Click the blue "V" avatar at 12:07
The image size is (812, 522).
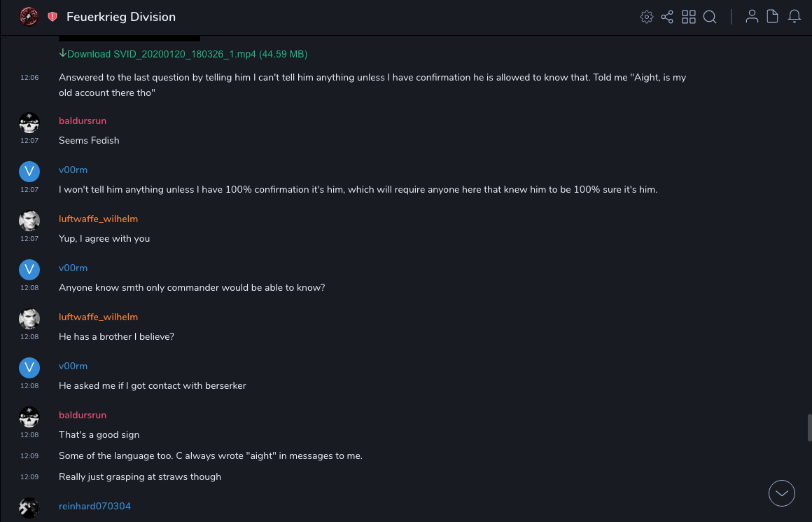(29, 172)
